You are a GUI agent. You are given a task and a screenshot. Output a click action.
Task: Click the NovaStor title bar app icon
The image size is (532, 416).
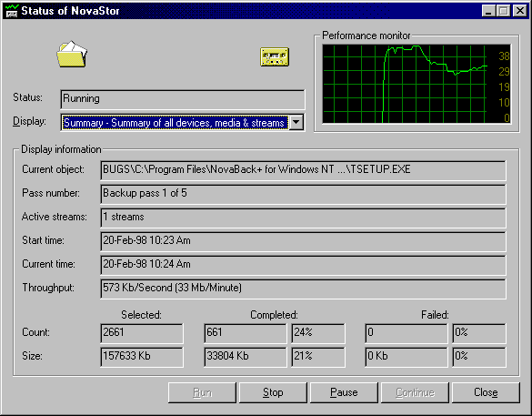click(11, 11)
